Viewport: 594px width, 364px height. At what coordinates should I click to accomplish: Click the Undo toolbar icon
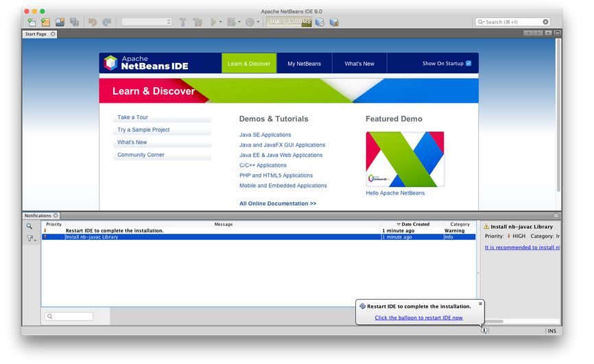(x=93, y=22)
